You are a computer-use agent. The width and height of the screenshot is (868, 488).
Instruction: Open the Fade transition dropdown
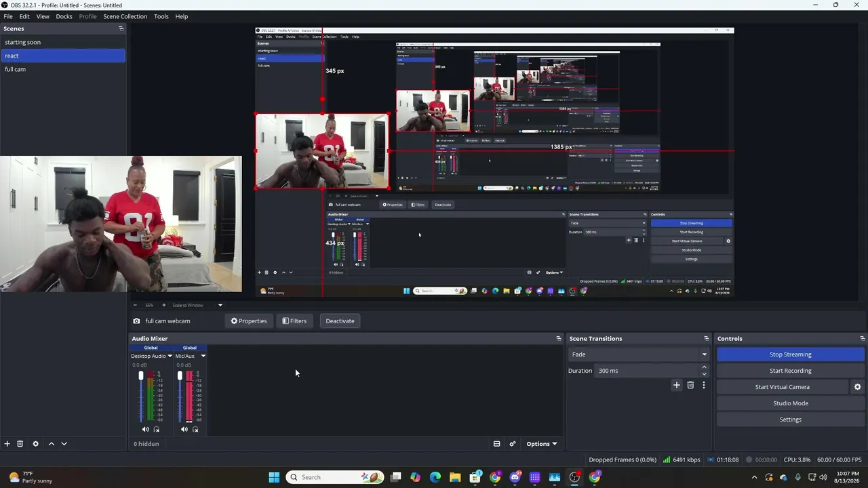(639, 354)
